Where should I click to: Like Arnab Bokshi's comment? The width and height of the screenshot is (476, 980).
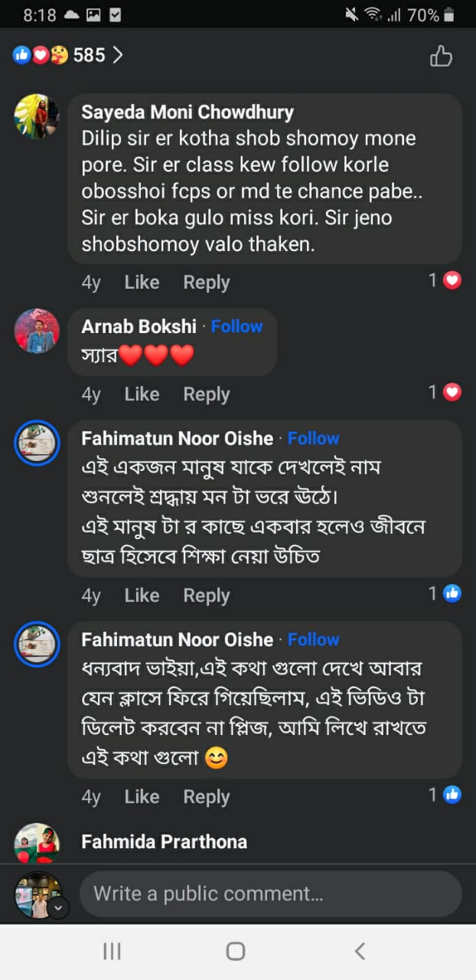point(142,394)
